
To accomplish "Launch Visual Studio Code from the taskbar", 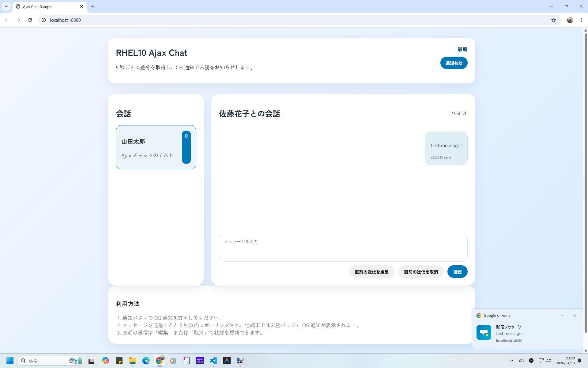I will pyautogui.click(x=213, y=361).
